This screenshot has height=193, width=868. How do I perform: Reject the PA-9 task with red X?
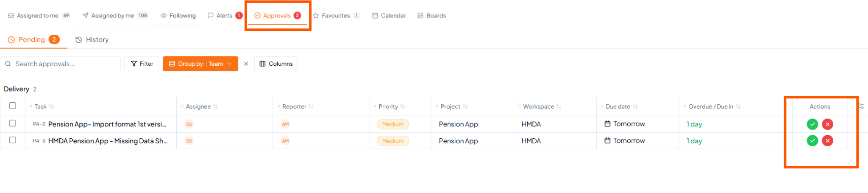click(827, 124)
